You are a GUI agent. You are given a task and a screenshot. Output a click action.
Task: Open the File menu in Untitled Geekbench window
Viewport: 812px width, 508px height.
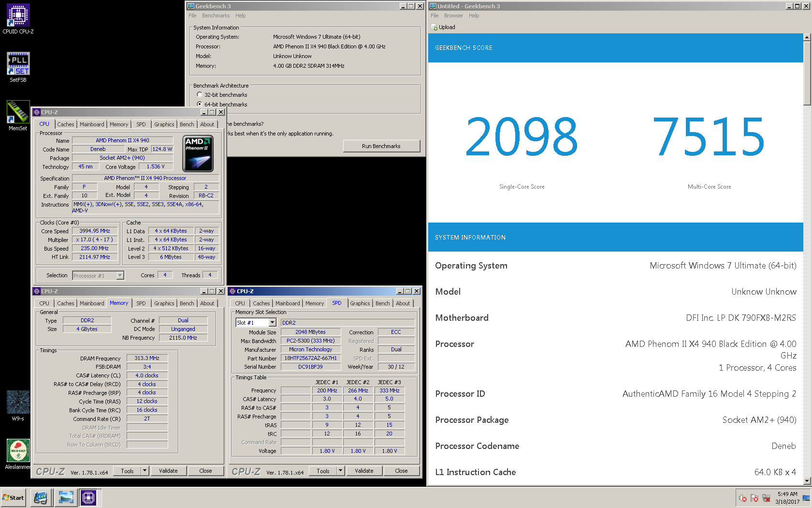point(435,15)
